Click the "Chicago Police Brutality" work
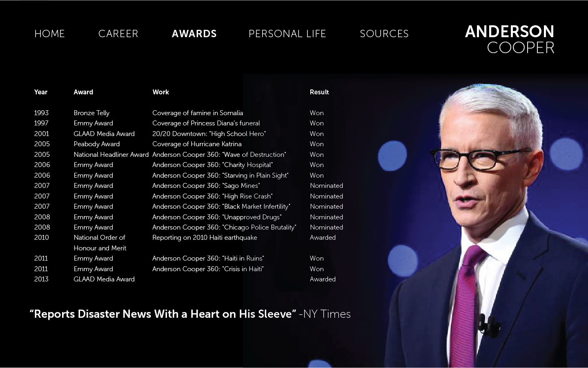 pos(225,227)
